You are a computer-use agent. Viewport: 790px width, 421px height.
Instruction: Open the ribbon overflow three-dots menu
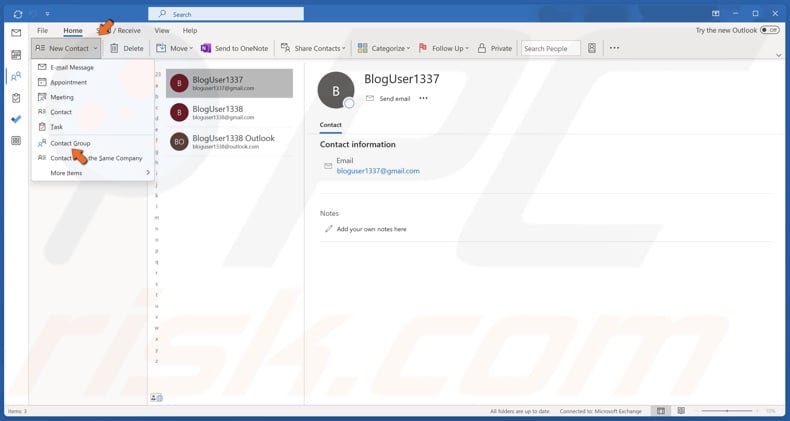(614, 48)
